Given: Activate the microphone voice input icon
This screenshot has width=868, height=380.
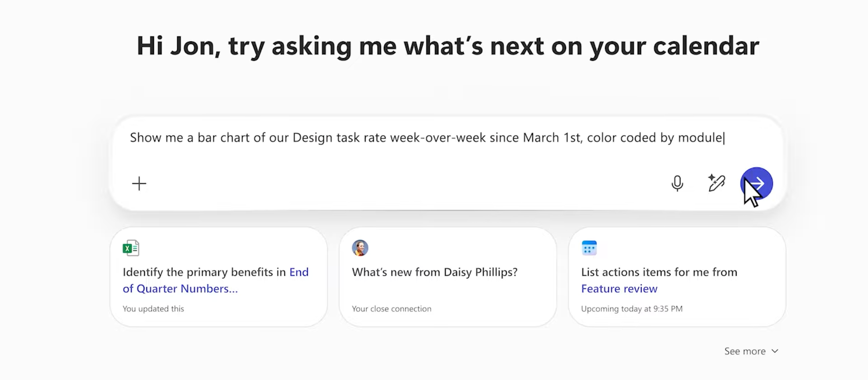Looking at the screenshot, I should [x=677, y=184].
